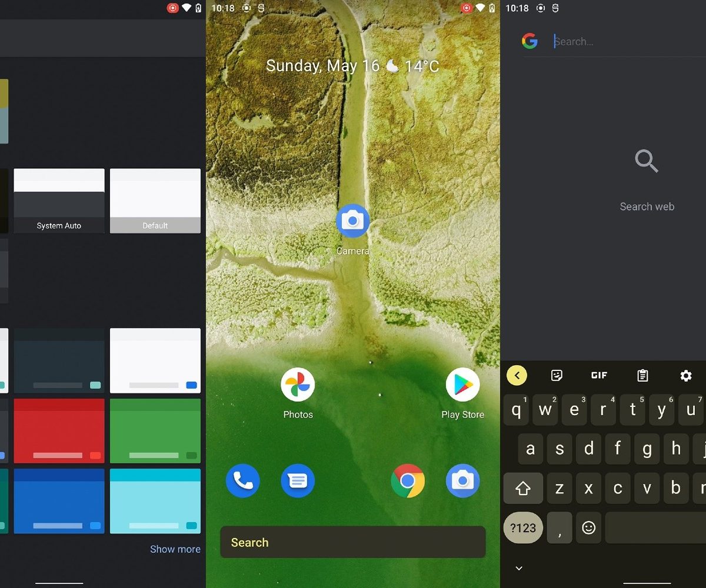Open the Photos app
Viewport: 706px width, 588px height.
pyautogui.click(x=298, y=385)
